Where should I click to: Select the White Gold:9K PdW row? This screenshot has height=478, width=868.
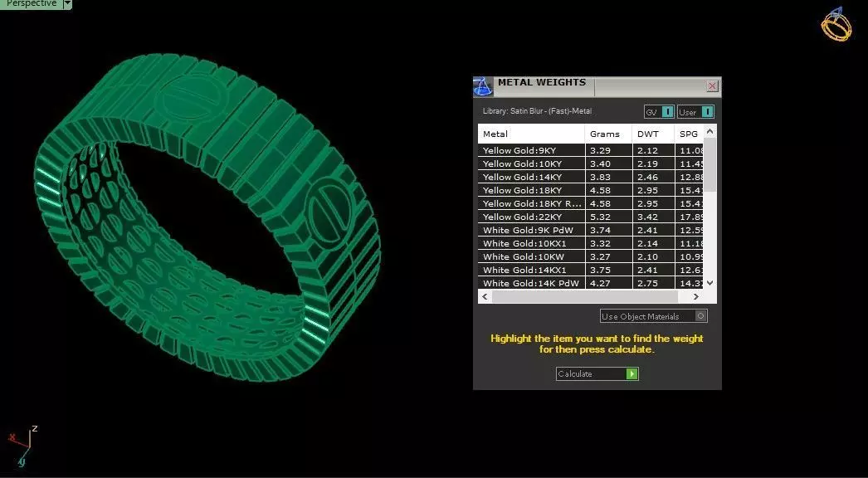coord(591,230)
